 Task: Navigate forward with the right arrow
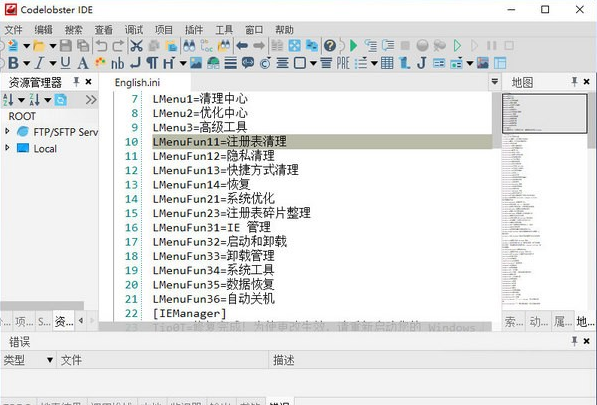coord(259,46)
